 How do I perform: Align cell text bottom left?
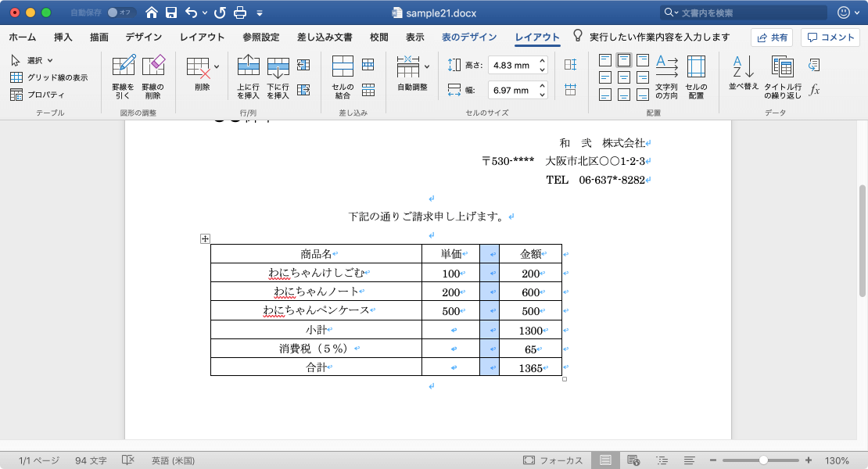(605, 95)
